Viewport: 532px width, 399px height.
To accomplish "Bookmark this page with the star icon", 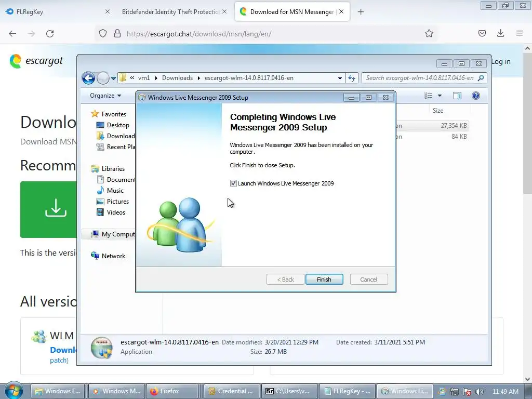I will pyautogui.click(x=429, y=33).
